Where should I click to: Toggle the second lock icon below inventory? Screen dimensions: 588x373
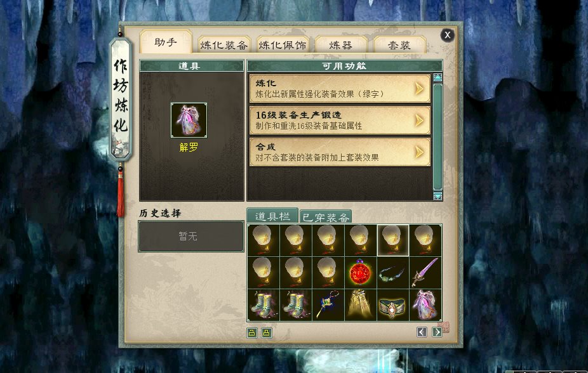point(266,333)
